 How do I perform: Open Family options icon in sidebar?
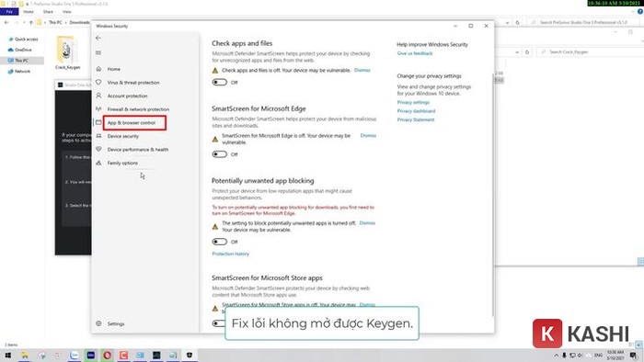coord(98,163)
